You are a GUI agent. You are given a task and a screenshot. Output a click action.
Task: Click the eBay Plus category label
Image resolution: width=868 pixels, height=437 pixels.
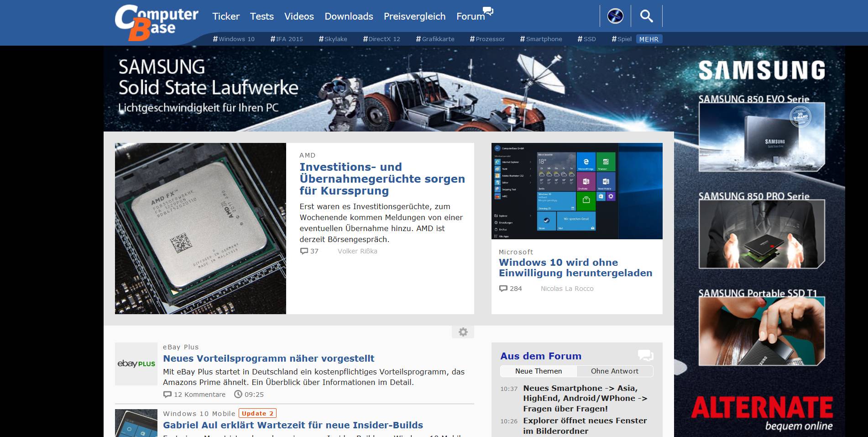(x=181, y=347)
